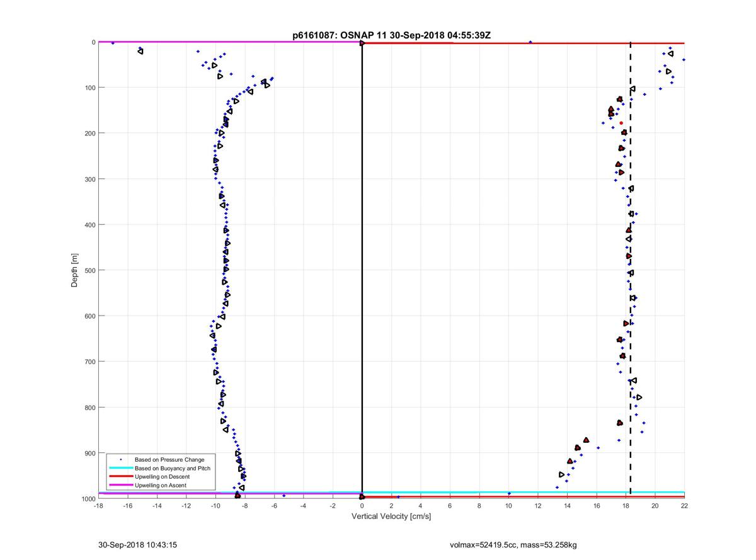Image resolution: width=756 pixels, height=560 pixels.
Task: Click the 'volmax=52419.5cc, mass=53.258kg' text
Action: [x=513, y=545]
